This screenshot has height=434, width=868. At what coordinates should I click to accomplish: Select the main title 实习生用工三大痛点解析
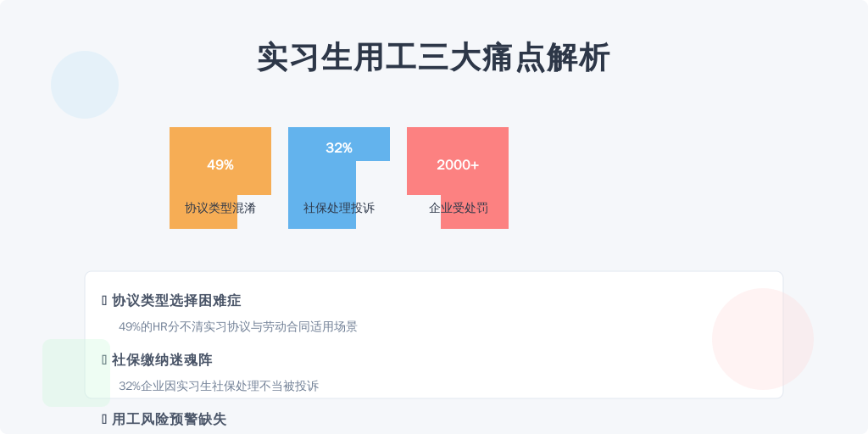click(x=433, y=58)
